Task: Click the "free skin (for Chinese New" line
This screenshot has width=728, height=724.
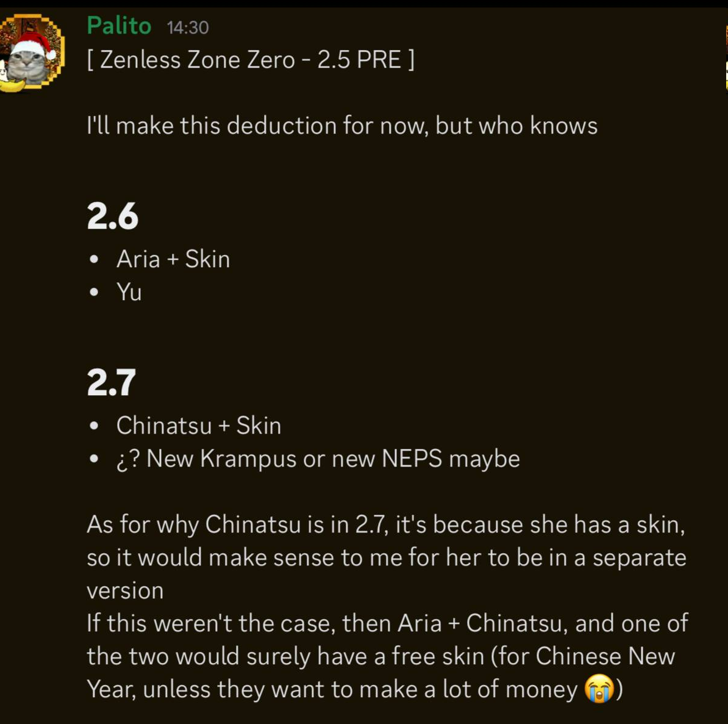Action: click(x=380, y=656)
